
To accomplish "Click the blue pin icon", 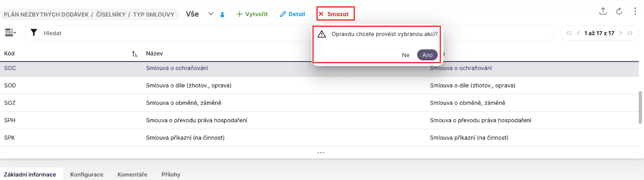I will [x=222, y=14].
